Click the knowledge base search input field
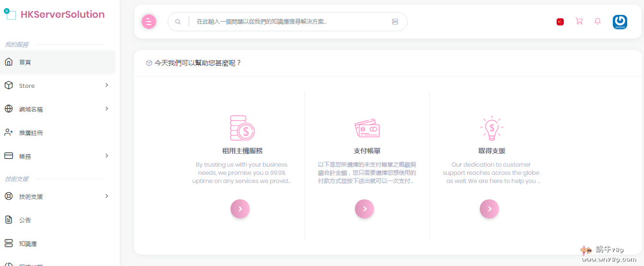Image resolution: width=644 pixels, height=266 pixels. [288, 22]
